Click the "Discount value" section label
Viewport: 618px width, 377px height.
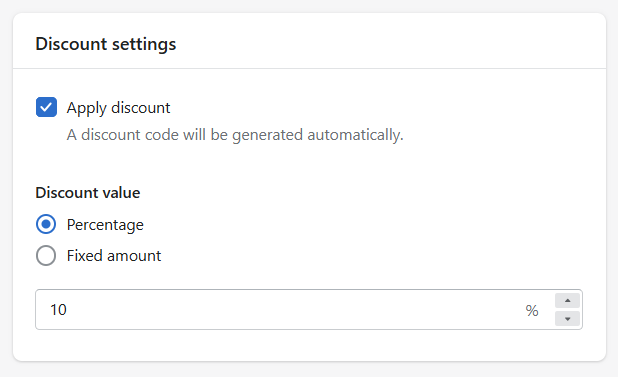(x=88, y=193)
